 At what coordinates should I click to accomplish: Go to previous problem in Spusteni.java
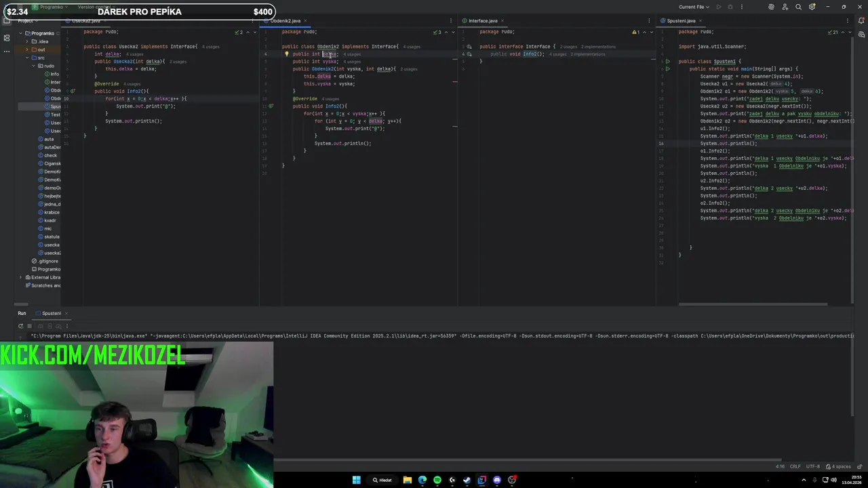[842, 32]
